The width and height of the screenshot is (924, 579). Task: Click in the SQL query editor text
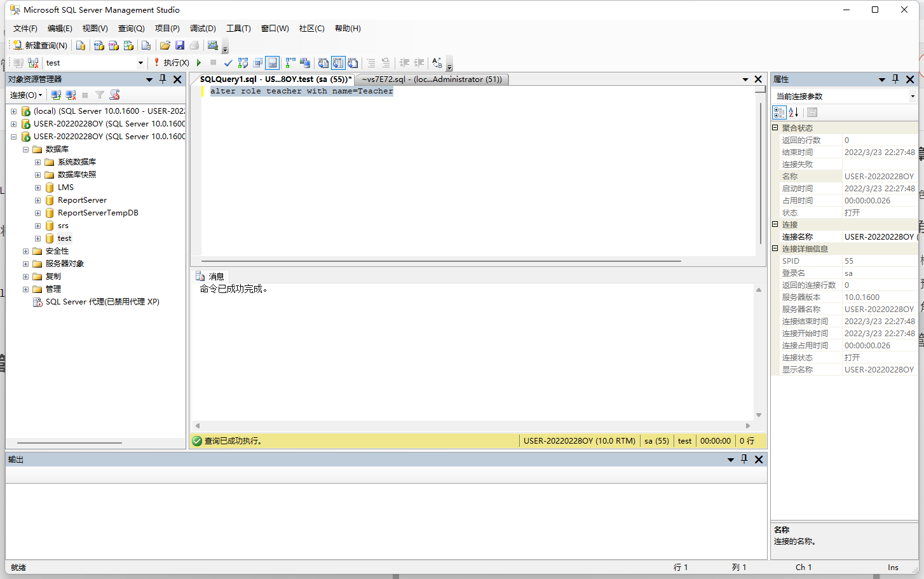[302, 91]
